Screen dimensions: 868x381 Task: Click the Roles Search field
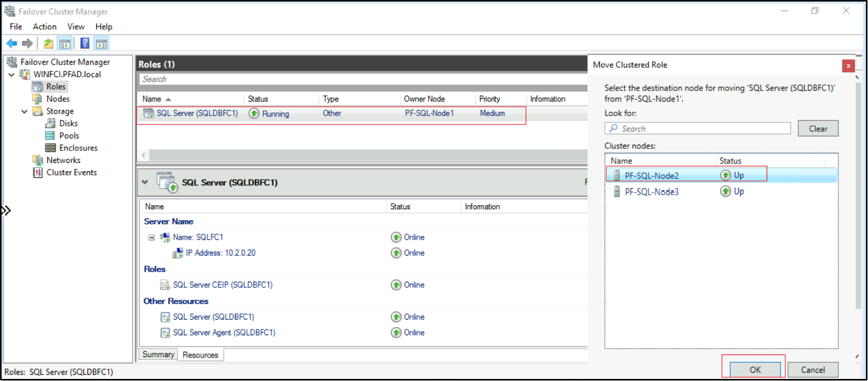coord(363,79)
